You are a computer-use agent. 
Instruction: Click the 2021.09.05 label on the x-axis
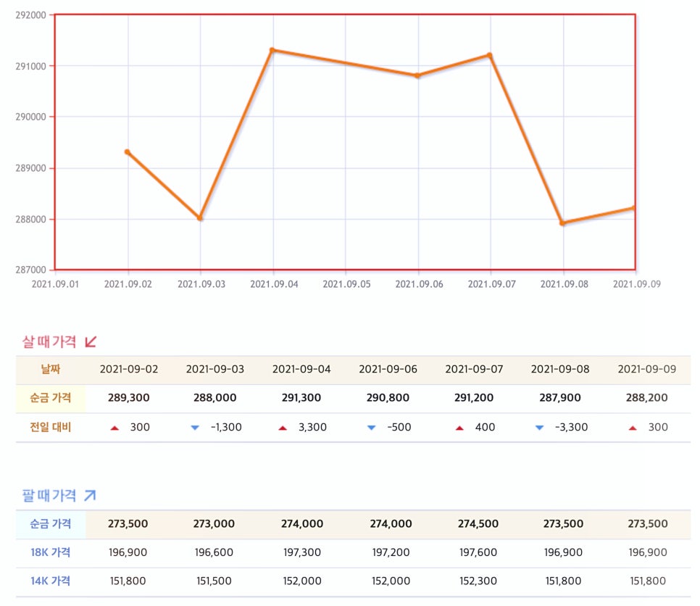click(346, 284)
